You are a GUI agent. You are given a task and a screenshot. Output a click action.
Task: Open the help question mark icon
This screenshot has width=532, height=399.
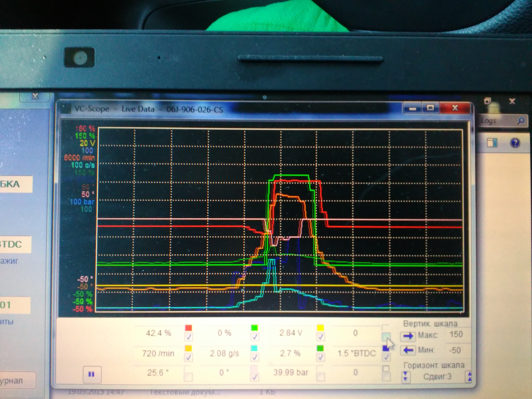(x=515, y=143)
